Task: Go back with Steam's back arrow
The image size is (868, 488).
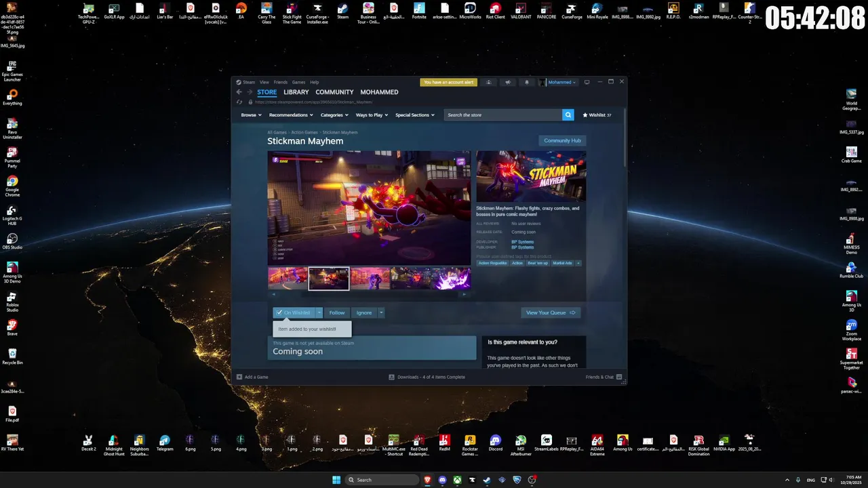Action: [x=239, y=92]
